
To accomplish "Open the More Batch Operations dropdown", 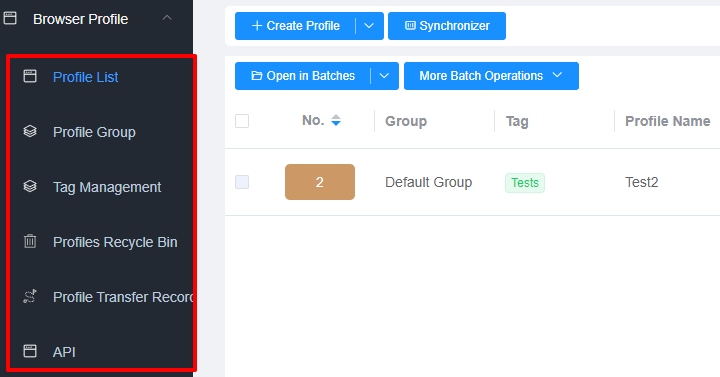I will click(x=491, y=76).
